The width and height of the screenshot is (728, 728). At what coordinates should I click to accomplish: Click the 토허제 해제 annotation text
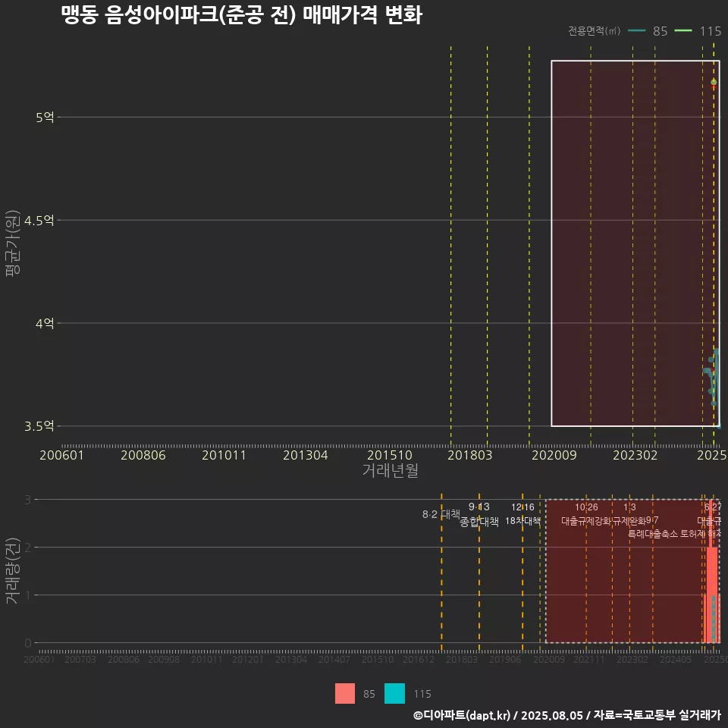click(700, 534)
